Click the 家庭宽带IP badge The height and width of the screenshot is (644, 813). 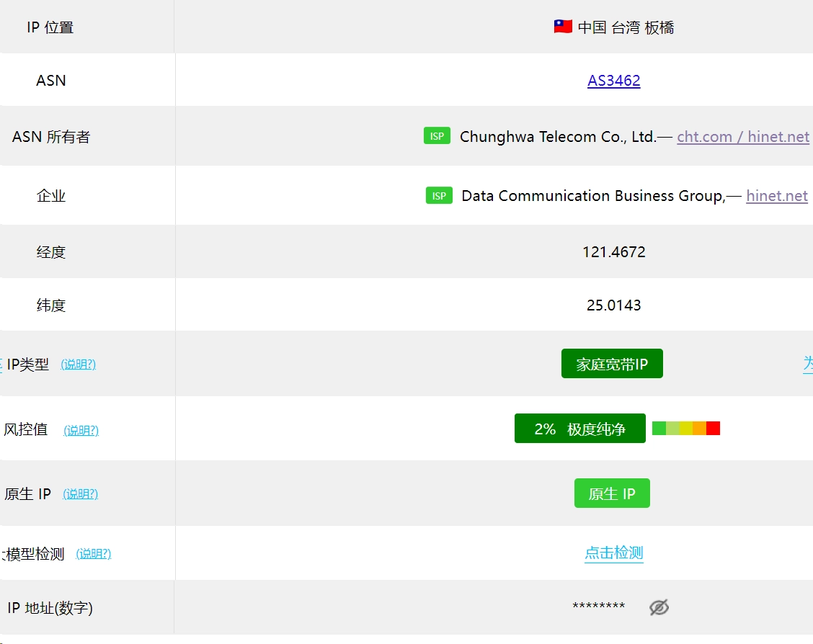pyautogui.click(x=611, y=365)
